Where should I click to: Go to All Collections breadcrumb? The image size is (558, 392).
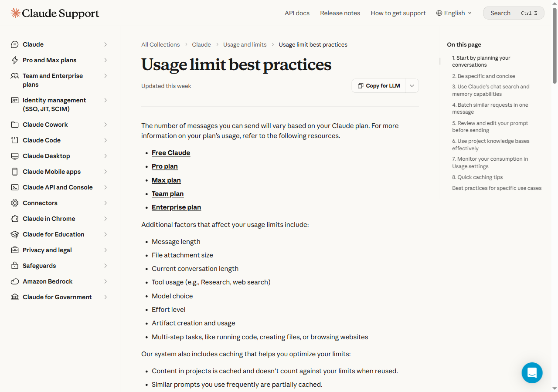click(x=160, y=44)
